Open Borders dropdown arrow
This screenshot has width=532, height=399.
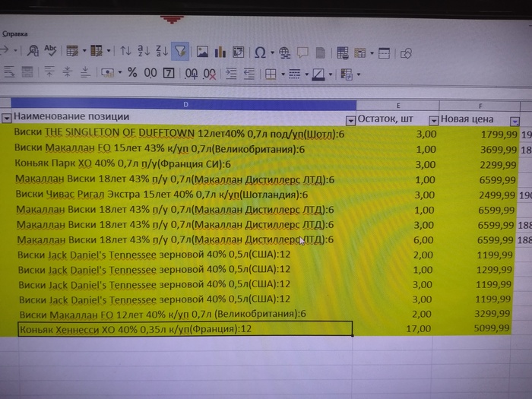283,74
